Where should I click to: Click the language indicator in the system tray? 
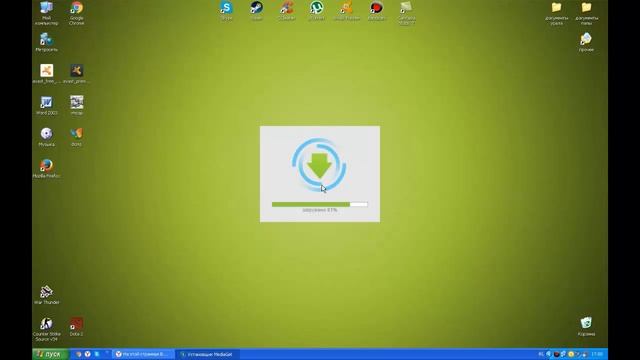click(x=541, y=354)
